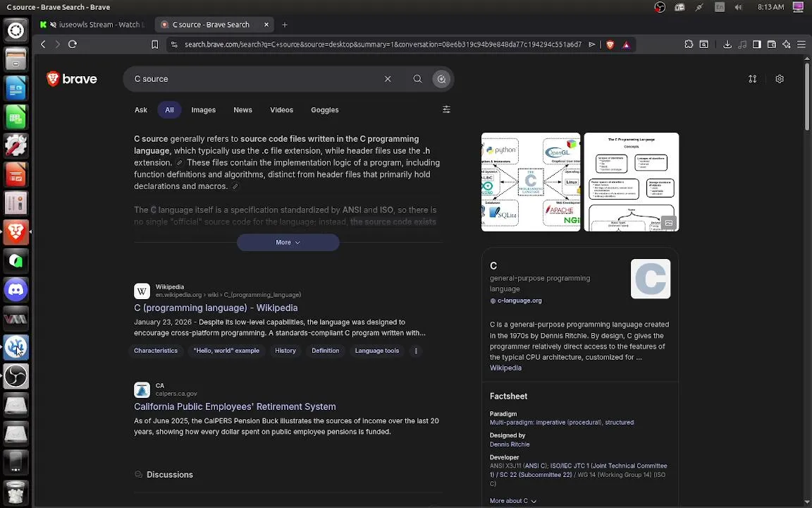812x508 pixels.
Task: Open the Extensions puzzle icon
Action: tap(688, 44)
